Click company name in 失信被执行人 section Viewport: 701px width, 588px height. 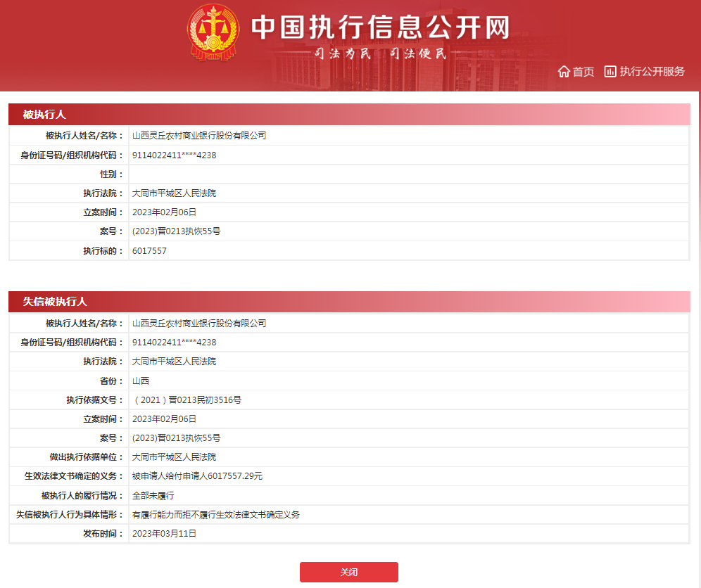199,323
